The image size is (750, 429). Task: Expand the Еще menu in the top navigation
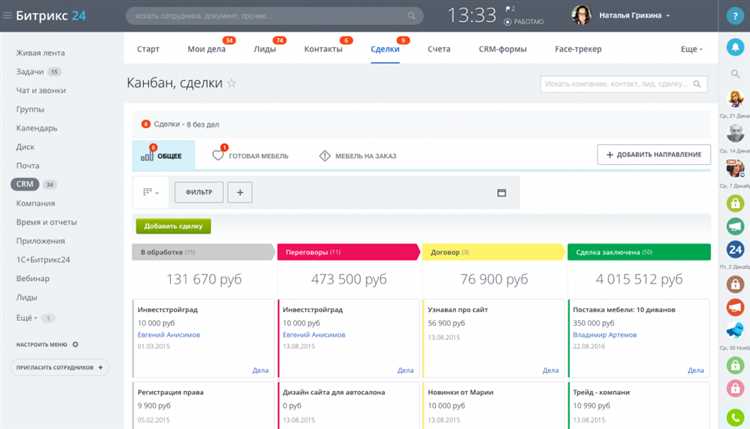[x=692, y=49]
